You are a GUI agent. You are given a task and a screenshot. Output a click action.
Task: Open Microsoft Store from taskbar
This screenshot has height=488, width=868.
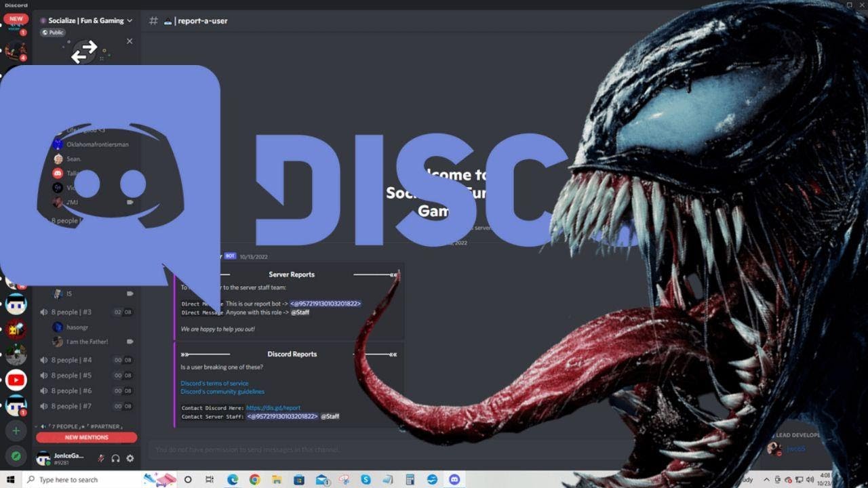(299, 480)
